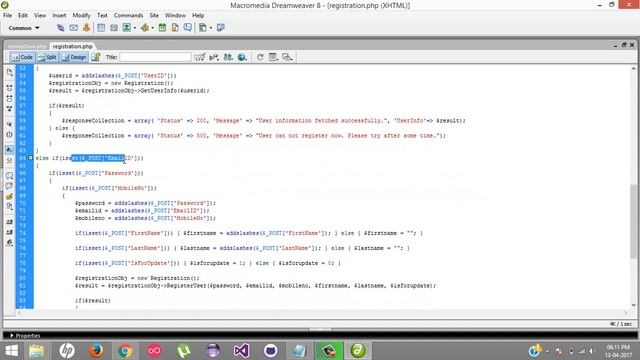The height and width of the screenshot is (360, 640).
Task: Switch to Code view
Action: pos(22,57)
